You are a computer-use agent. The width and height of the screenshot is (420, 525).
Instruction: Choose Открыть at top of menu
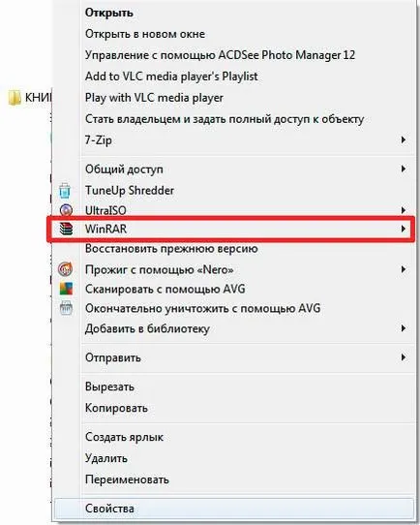coord(109,13)
